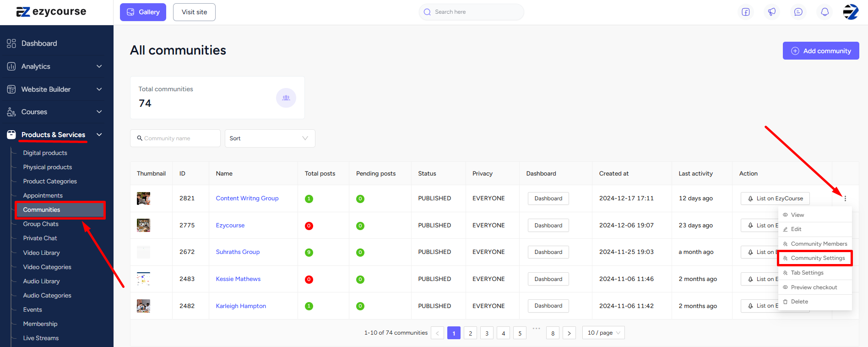Screen dimensions: 868x347
Task: Open Events in sidebar
Action: [33, 310]
